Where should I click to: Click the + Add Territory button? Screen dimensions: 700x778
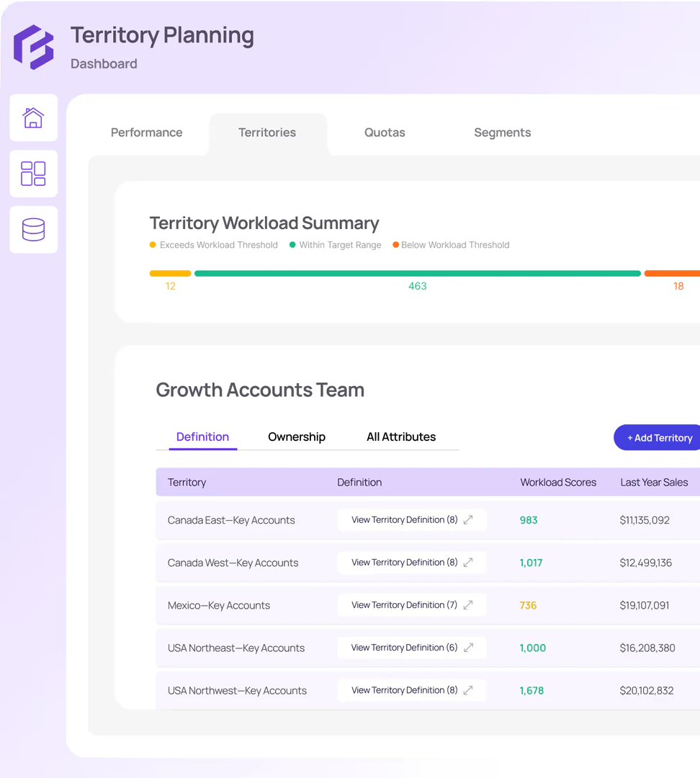(x=658, y=437)
